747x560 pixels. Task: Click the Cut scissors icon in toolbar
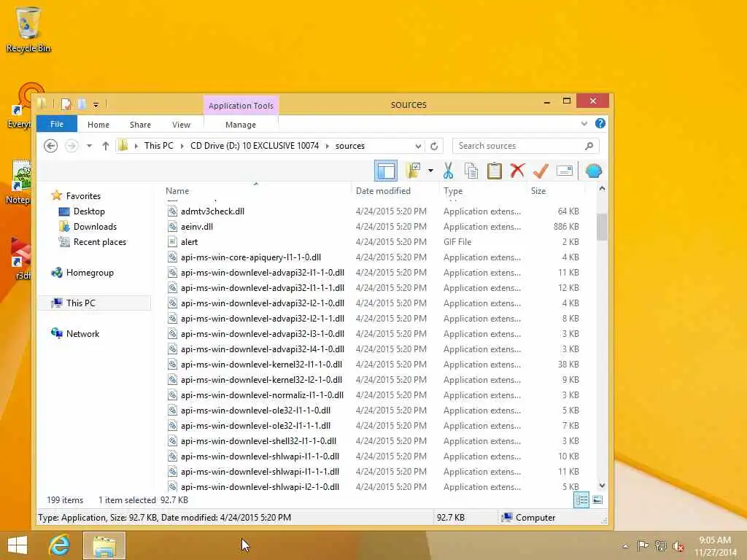tap(448, 171)
